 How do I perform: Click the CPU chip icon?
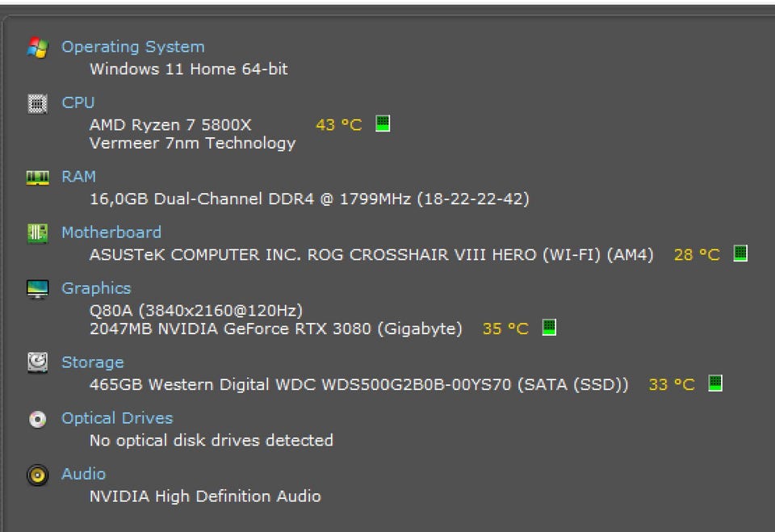37,103
